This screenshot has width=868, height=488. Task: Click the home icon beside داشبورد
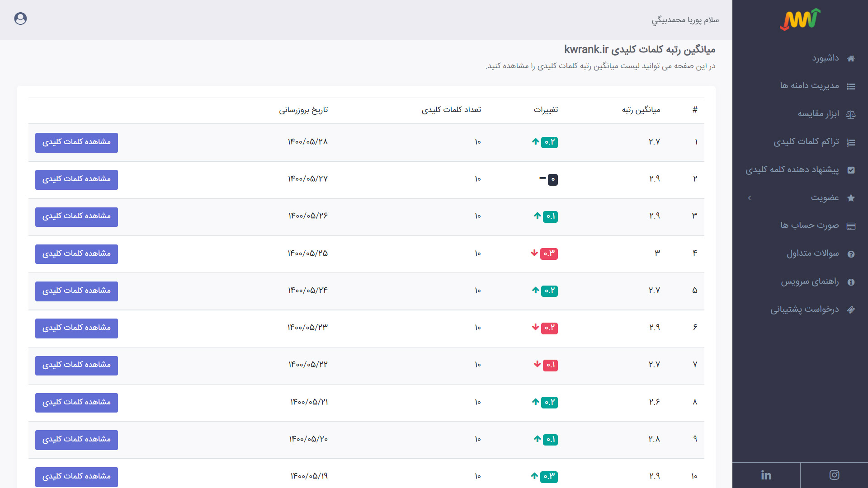point(851,58)
